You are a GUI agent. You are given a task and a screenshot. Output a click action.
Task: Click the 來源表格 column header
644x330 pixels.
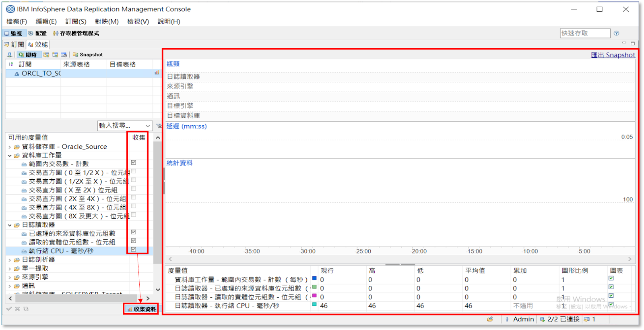click(x=83, y=64)
